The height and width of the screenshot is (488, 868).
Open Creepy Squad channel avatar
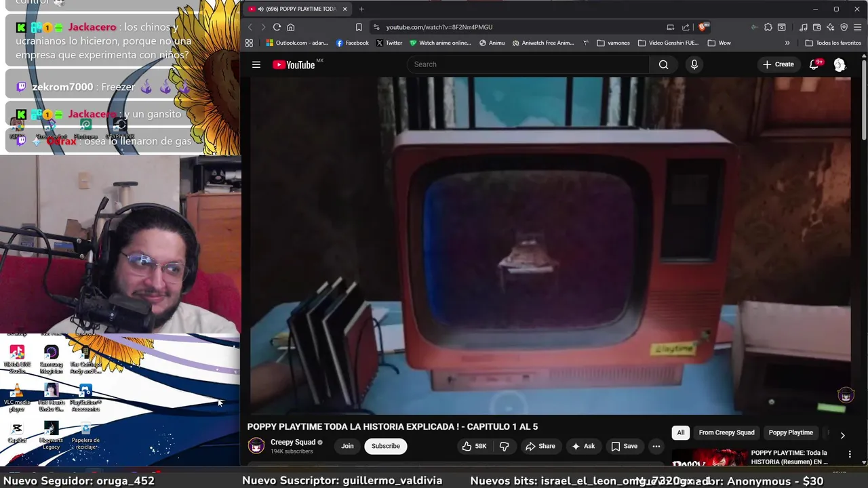256,446
